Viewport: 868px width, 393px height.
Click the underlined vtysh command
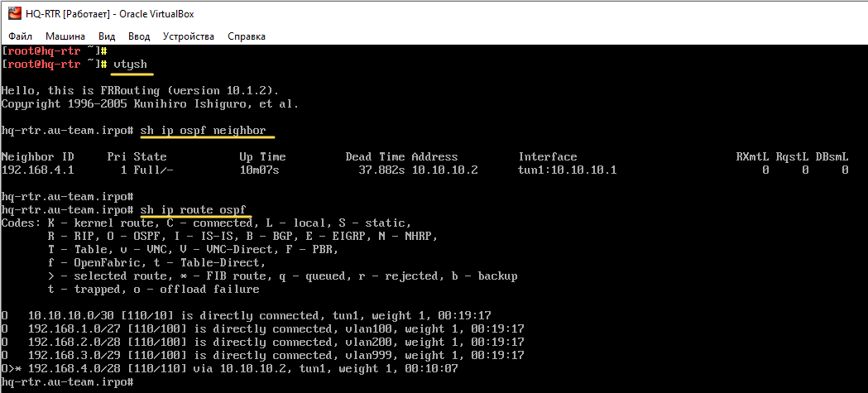(130, 64)
